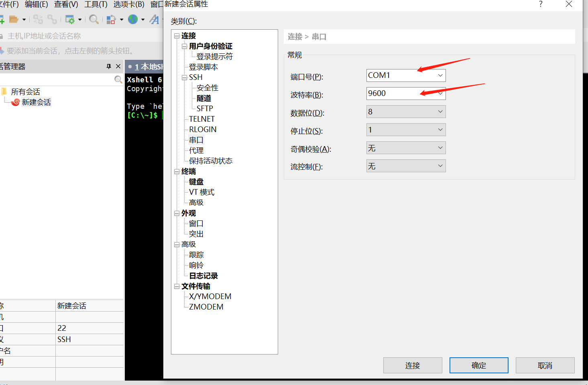Open the 端口号 COM1 dropdown

pyautogui.click(x=440, y=75)
